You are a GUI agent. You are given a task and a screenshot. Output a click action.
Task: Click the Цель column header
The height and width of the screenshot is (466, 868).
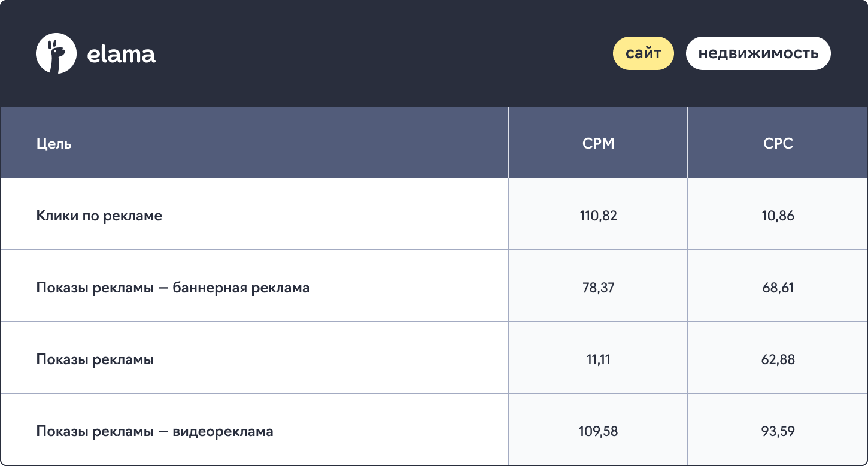coord(54,144)
